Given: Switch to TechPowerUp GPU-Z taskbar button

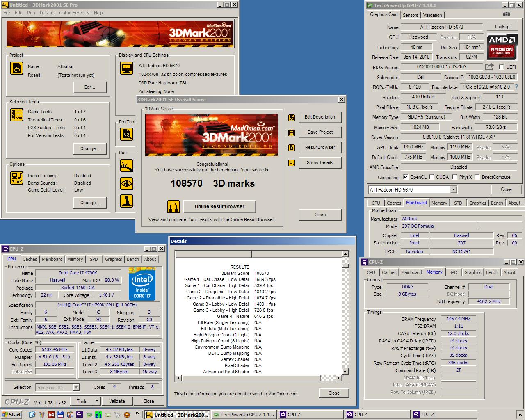Looking at the screenshot, I should [244, 415].
